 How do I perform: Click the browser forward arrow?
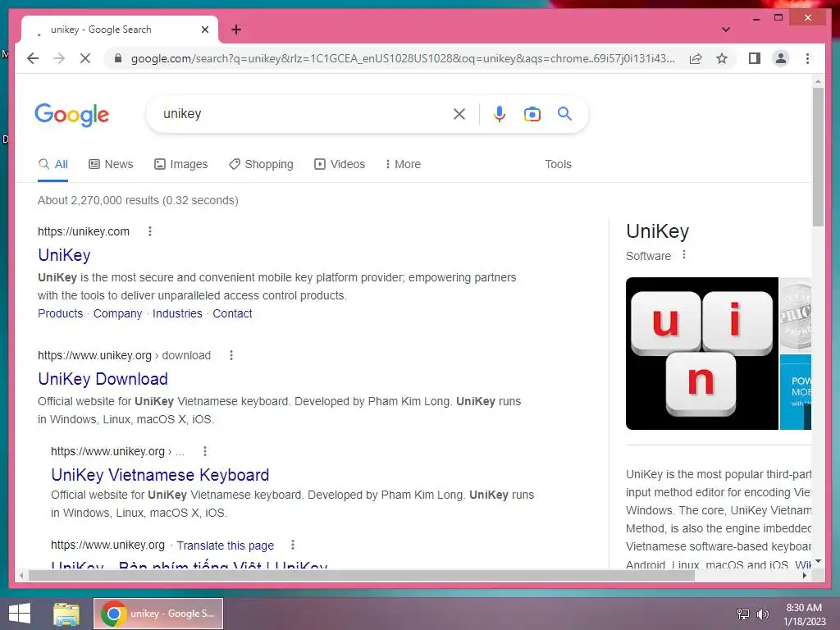pos(59,58)
